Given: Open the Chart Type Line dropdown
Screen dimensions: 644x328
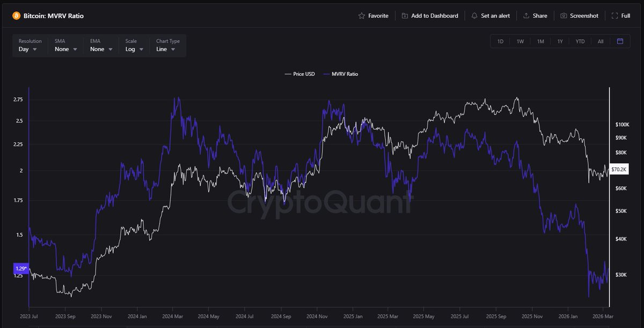Looking at the screenshot, I should [x=169, y=46].
